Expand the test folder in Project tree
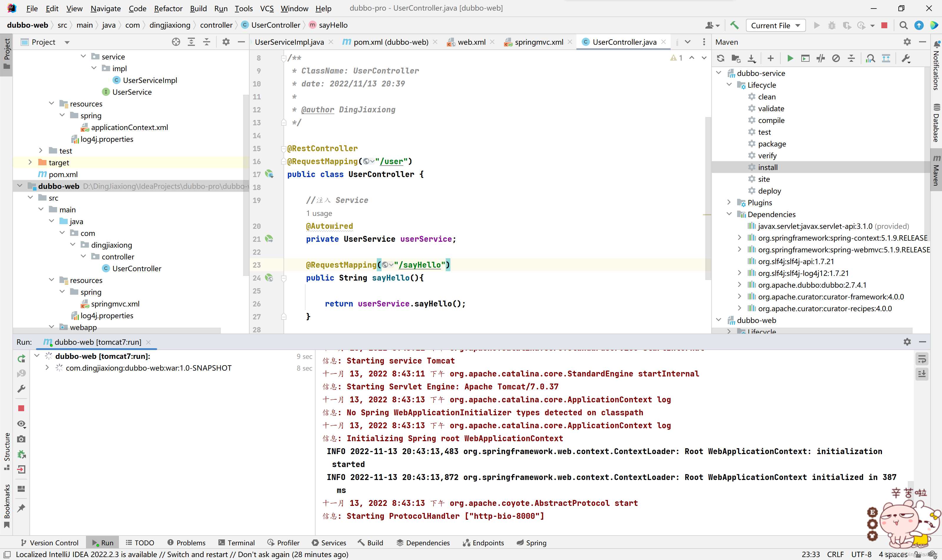 pyautogui.click(x=41, y=151)
